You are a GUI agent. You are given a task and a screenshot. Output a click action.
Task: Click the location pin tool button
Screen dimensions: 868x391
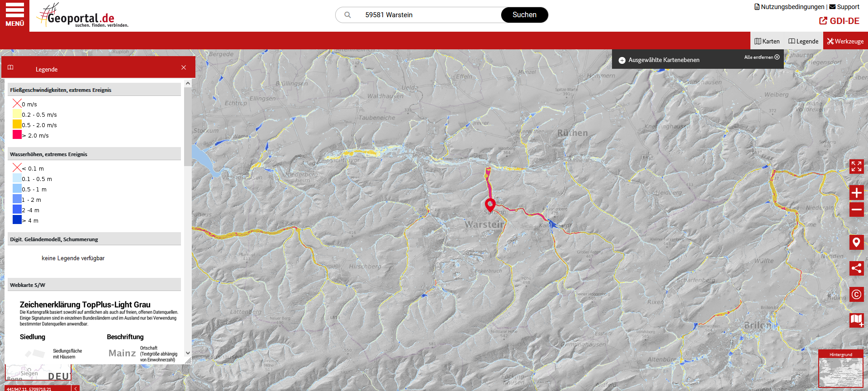pyautogui.click(x=856, y=242)
